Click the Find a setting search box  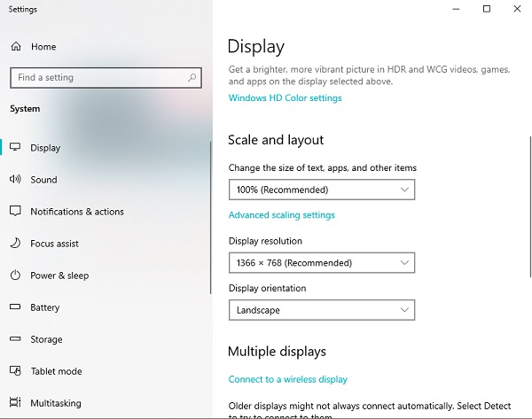pyautogui.click(x=106, y=78)
